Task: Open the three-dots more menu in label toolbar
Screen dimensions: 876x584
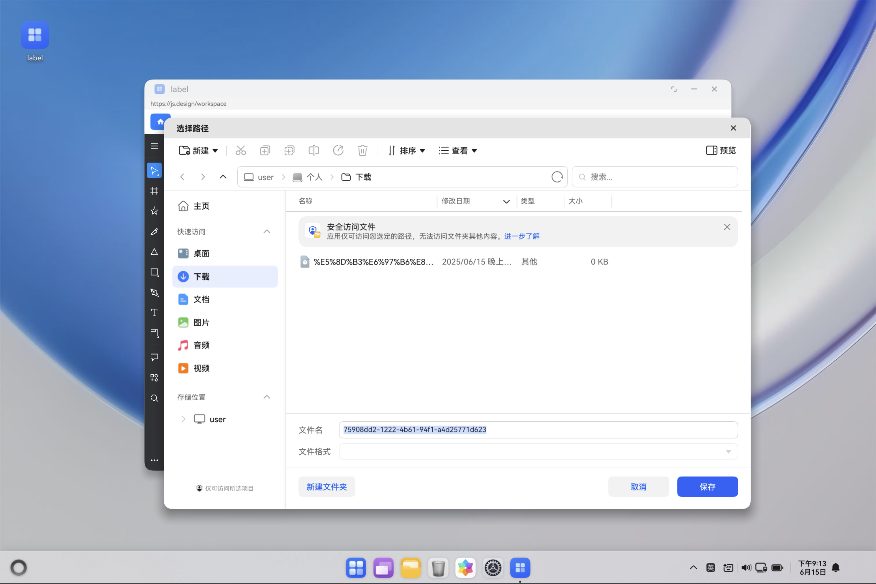Action: (x=155, y=460)
